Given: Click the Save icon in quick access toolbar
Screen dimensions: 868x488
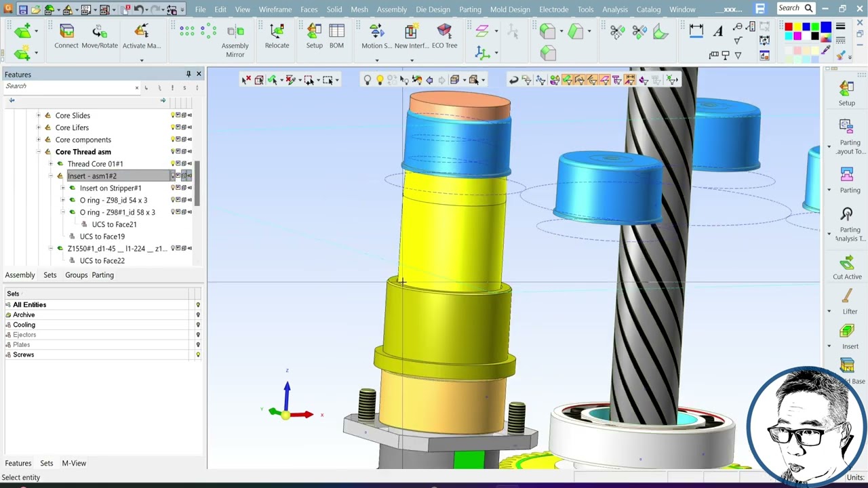Looking at the screenshot, I should click(22, 9).
